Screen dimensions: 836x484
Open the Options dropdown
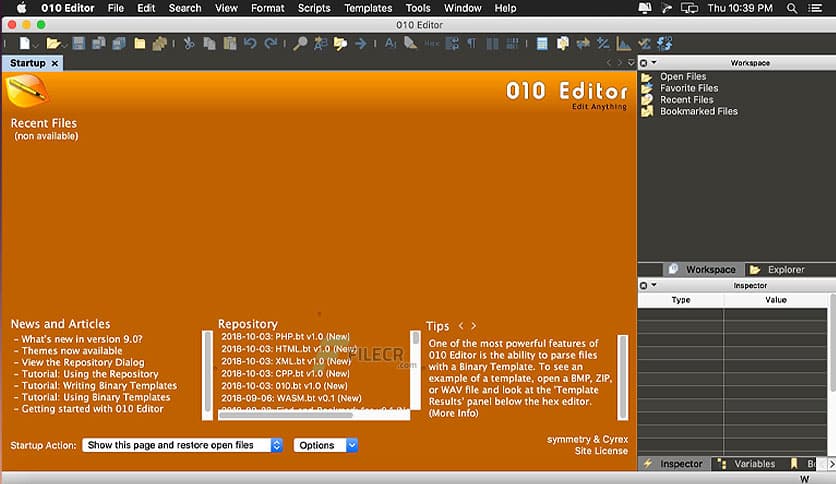[x=325, y=445]
